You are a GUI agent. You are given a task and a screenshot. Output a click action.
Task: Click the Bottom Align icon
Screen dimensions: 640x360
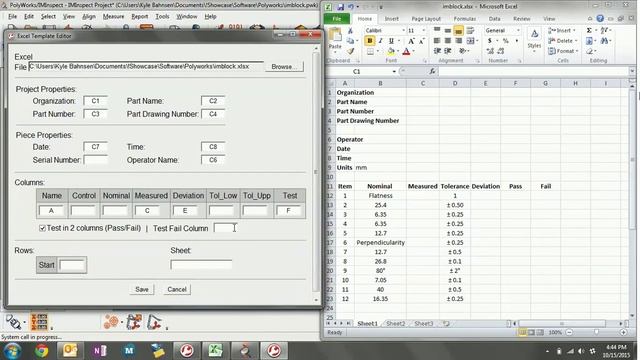pos(458,31)
